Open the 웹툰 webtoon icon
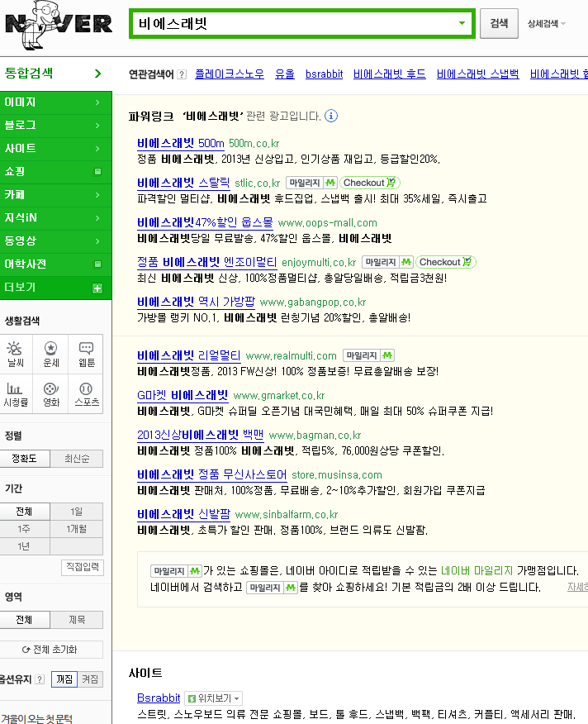This screenshot has width=588, height=724. (87, 355)
